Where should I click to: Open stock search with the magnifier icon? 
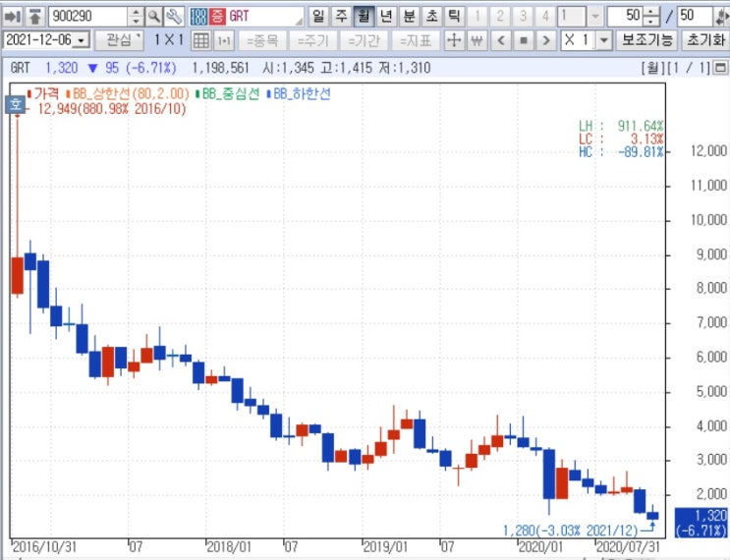click(x=153, y=17)
